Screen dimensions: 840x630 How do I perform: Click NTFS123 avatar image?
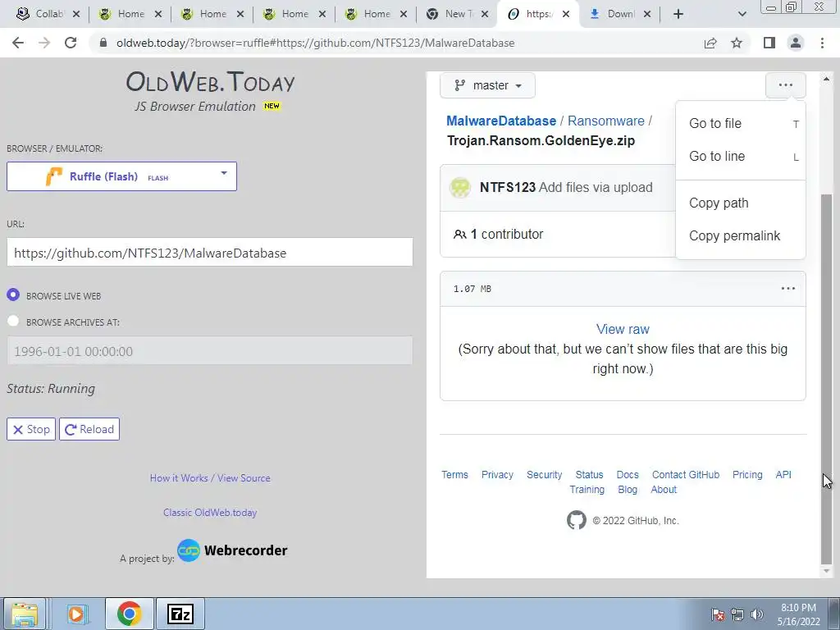pyautogui.click(x=459, y=188)
